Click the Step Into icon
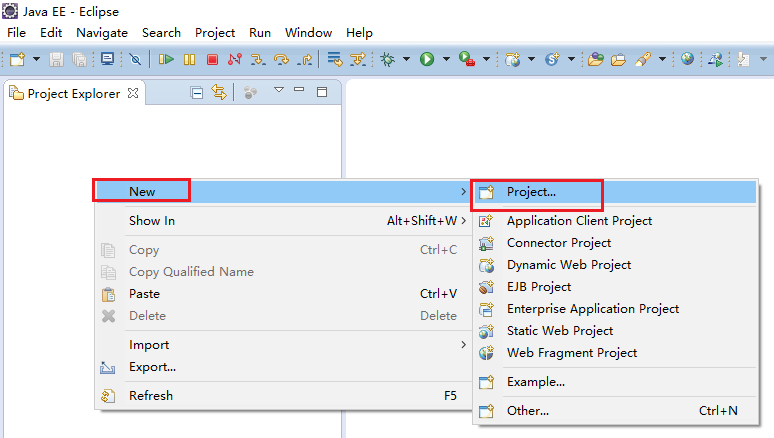This screenshot has width=774, height=438. [258, 59]
